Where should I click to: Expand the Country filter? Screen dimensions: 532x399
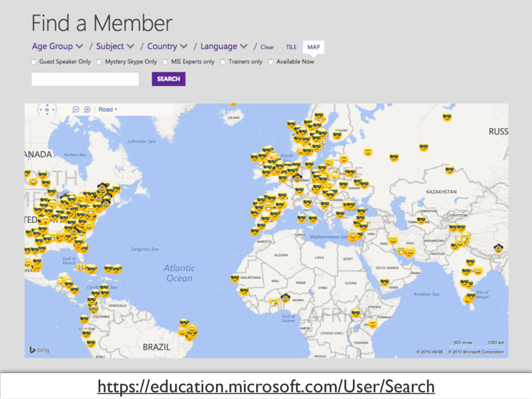[x=167, y=46]
